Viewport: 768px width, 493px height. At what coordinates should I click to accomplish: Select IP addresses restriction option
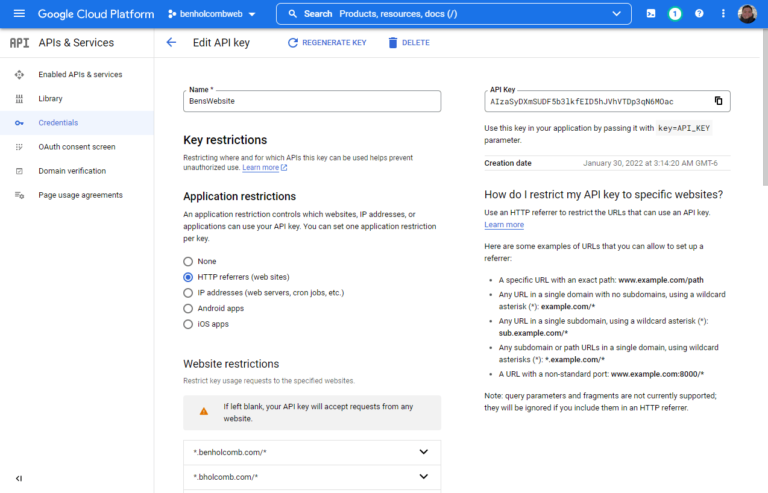click(188, 293)
